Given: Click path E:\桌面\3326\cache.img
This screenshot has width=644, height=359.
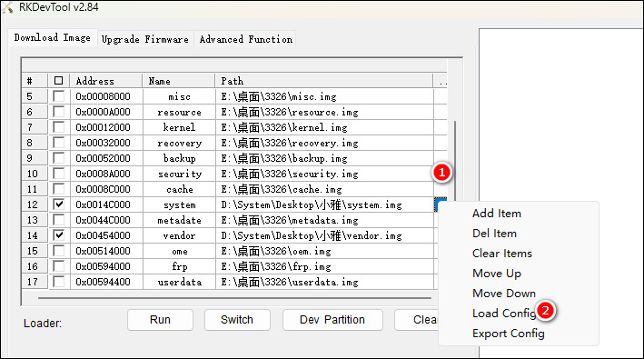Looking at the screenshot, I should tap(282, 189).
